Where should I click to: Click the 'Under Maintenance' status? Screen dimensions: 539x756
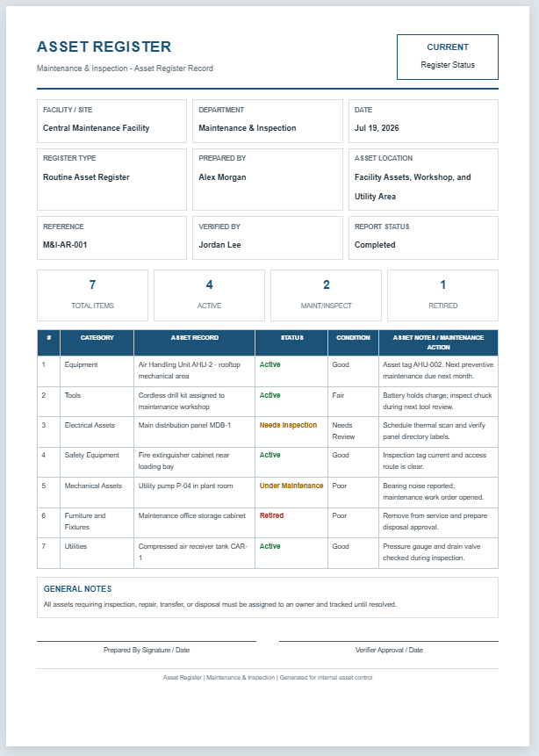click(291, 486)
